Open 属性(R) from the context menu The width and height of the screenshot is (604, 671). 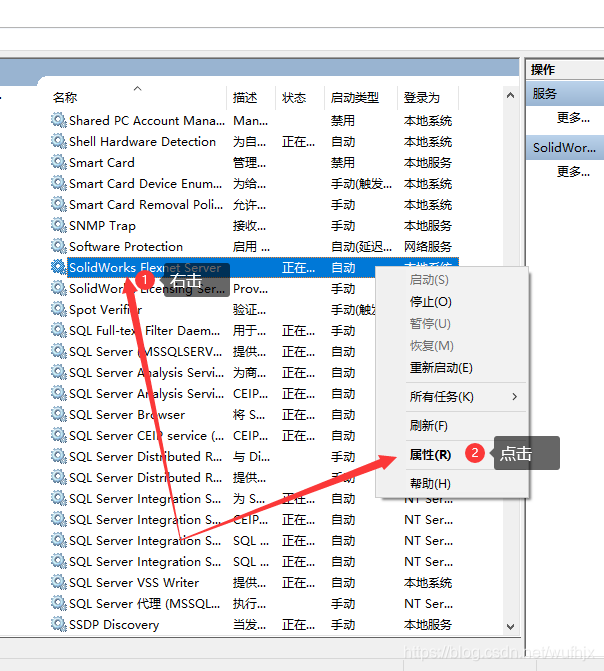click(430, 455)
